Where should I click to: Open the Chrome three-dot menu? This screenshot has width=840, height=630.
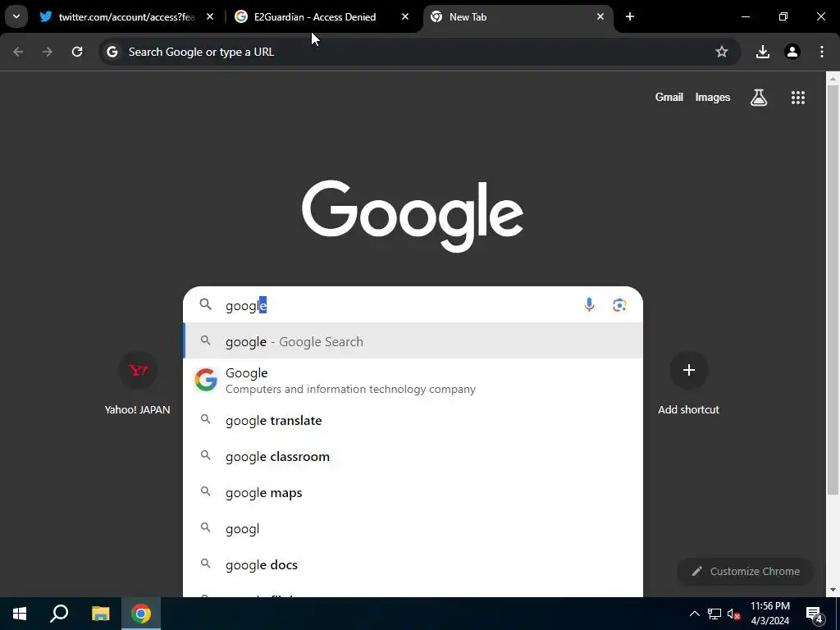(x=822, y=52)
